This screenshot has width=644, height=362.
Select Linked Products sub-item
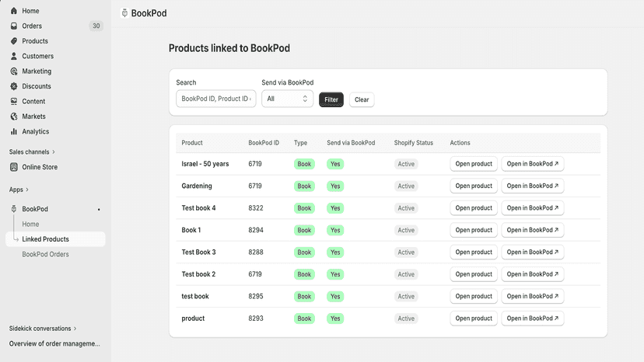[x=55, y=239]
